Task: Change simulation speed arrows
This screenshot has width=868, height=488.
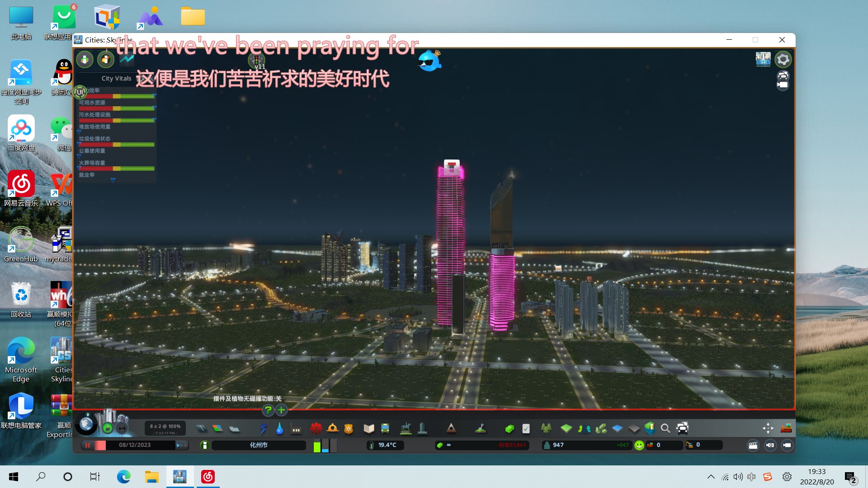Action: point(182,446)
